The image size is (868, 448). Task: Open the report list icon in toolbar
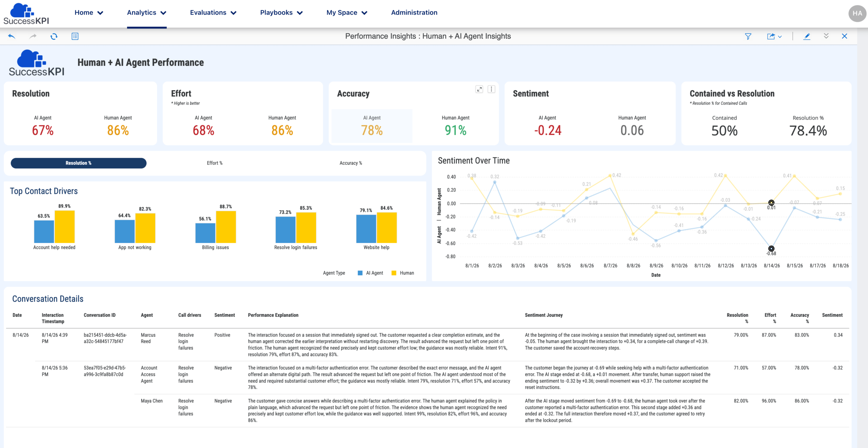coord(75,36)
